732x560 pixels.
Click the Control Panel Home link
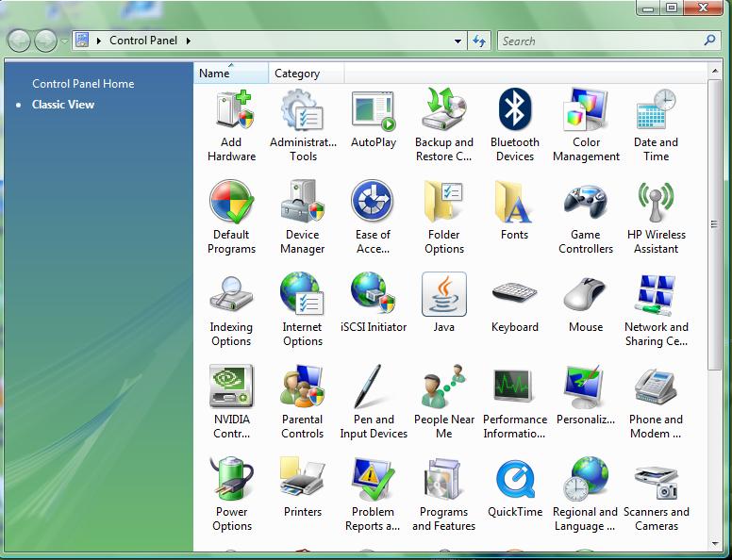(x=83, y=84)
